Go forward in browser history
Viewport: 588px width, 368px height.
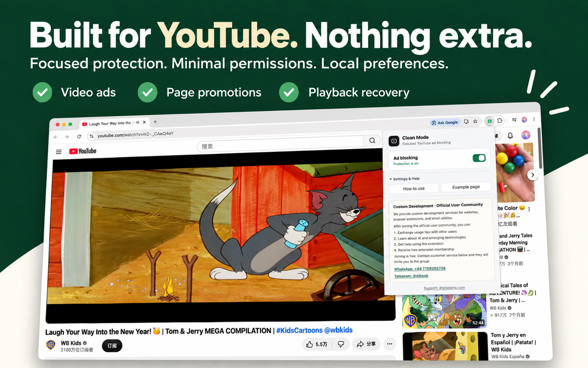coord(67,137)
